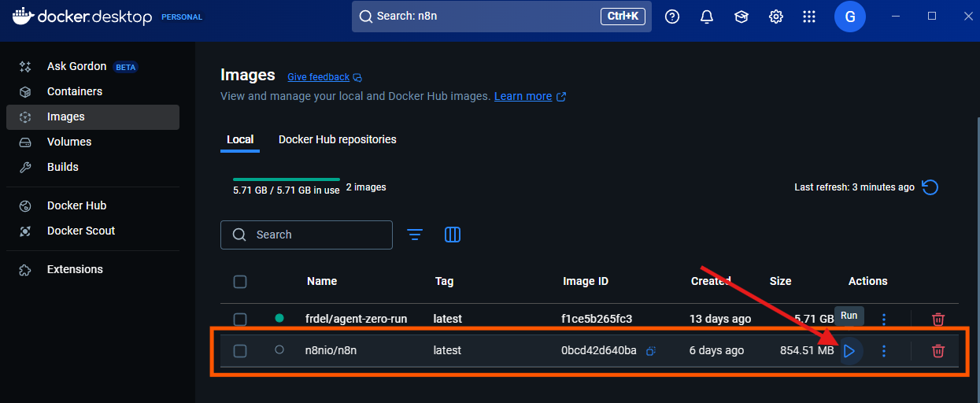Open Builds in sidebar
Viewport: 980px width, 403px height.
93,168
